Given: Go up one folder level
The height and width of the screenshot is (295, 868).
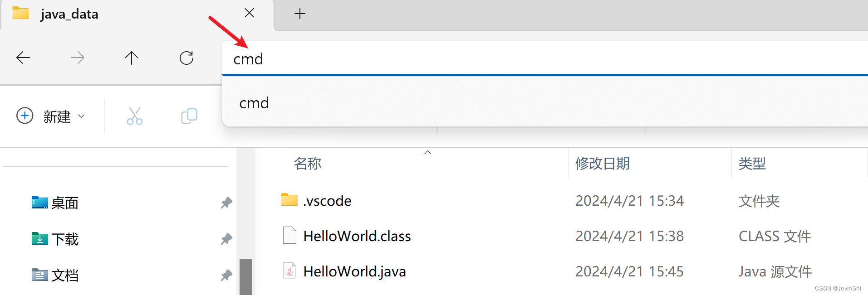Looking at the screenshot, I should tap(132, 58).
